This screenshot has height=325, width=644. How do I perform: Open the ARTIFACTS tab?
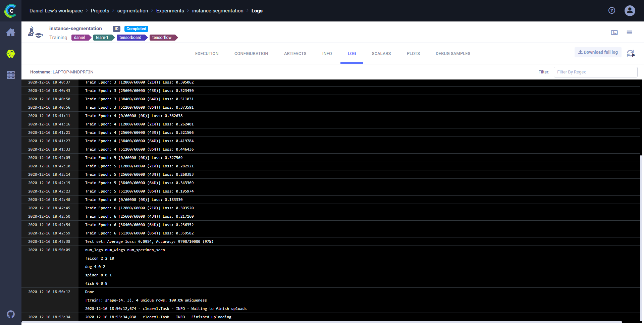point(295,54)
